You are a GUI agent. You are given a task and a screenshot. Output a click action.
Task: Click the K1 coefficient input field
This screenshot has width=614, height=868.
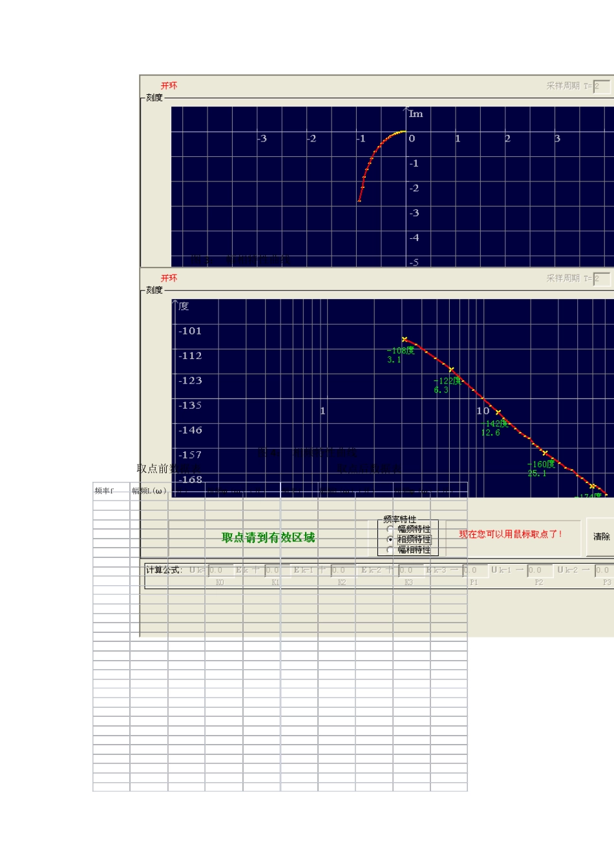[273, 570]
